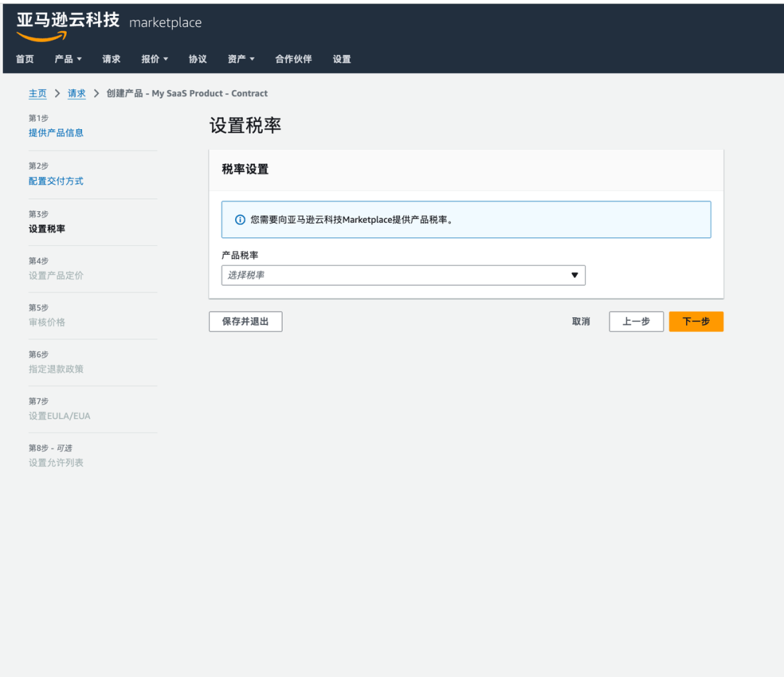The width and height of the screenshot is (784, 677).
Task: Open the 合作伙伴 nav item
Action: click(293, 59)
